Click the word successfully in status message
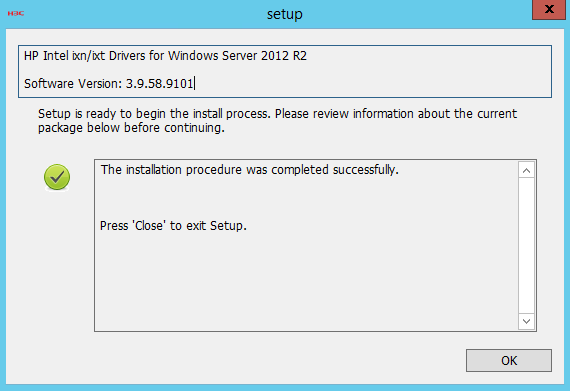This screenshot has width=570, height=391. [366, 170]
